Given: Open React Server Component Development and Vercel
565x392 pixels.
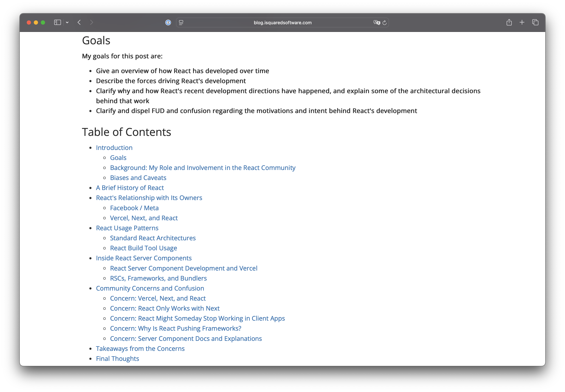Looking at the screenshot, I should (184, 268).
